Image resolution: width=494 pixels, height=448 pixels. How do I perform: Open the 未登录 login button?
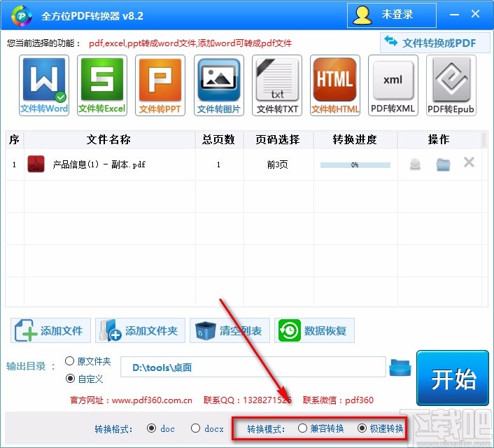392,15
